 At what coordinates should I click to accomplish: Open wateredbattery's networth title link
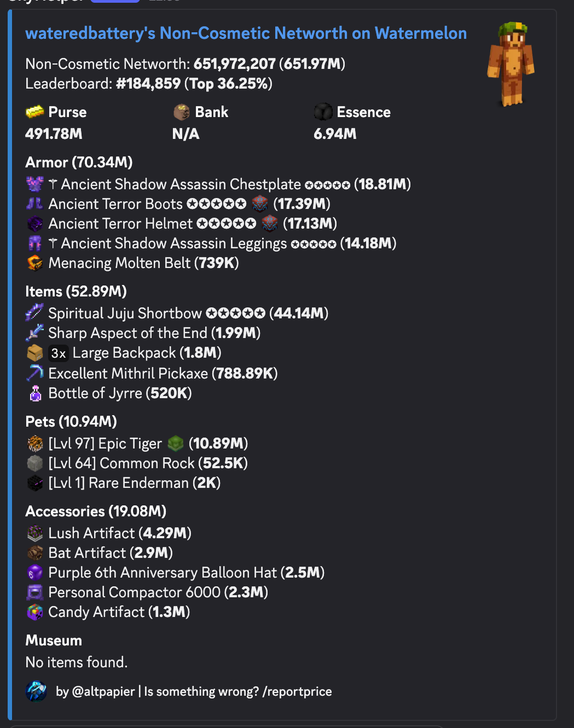[245, 33]
